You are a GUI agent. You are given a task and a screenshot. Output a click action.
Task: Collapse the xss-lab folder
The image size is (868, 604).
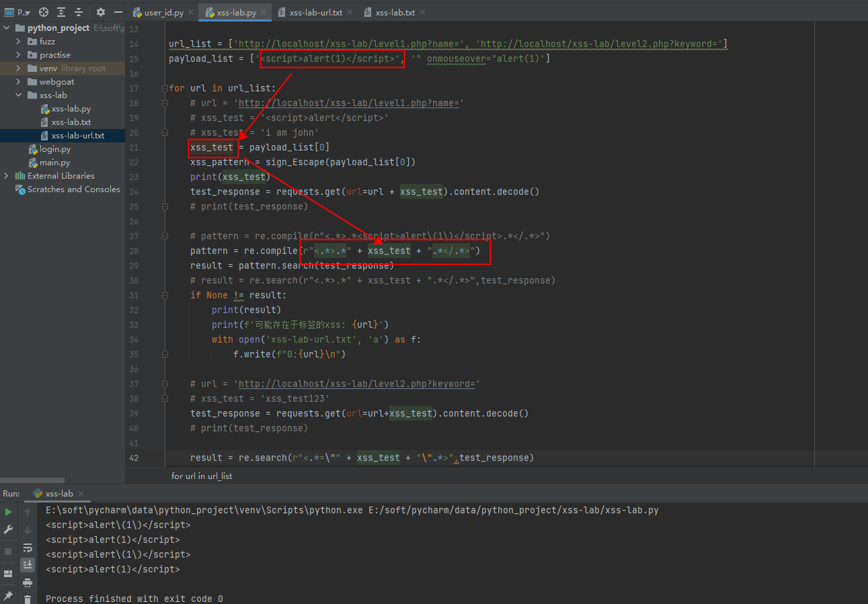[18, 95]
